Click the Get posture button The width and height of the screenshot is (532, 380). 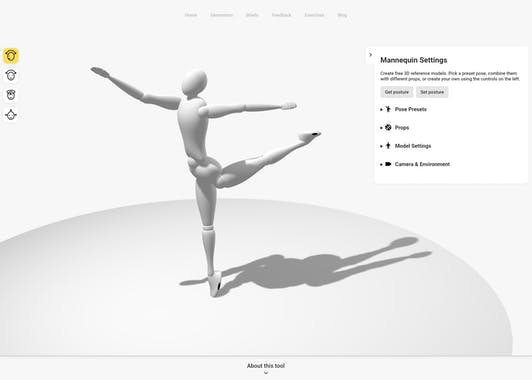pos(397,92)
